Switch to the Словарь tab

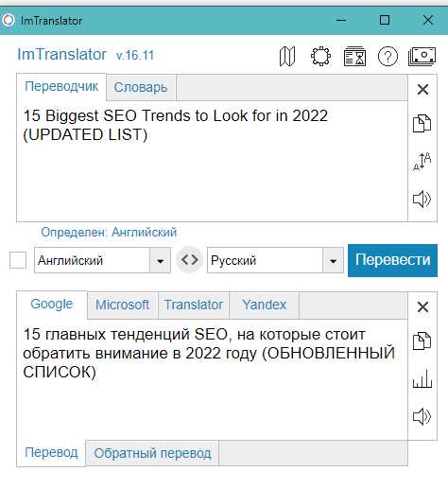pos(141,87)
